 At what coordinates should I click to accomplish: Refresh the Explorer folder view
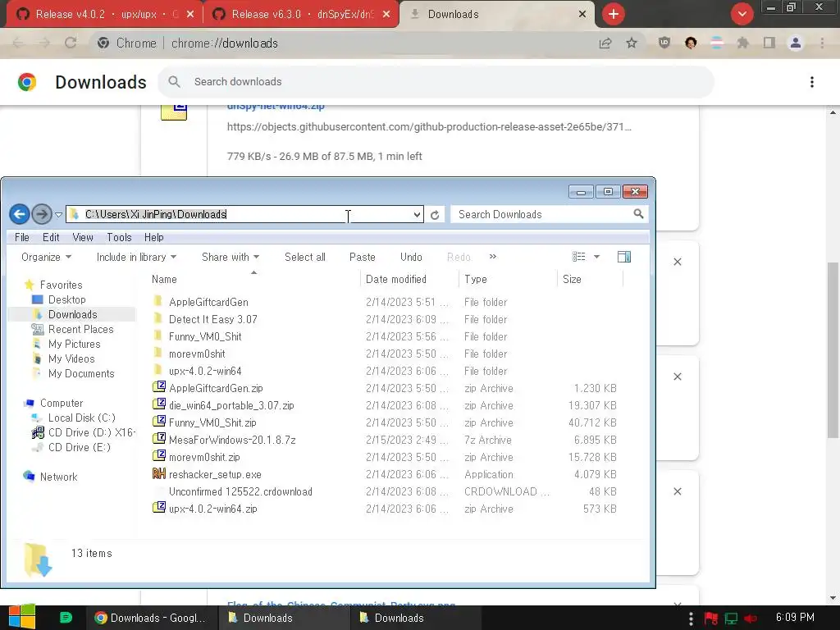coord(435,215)
